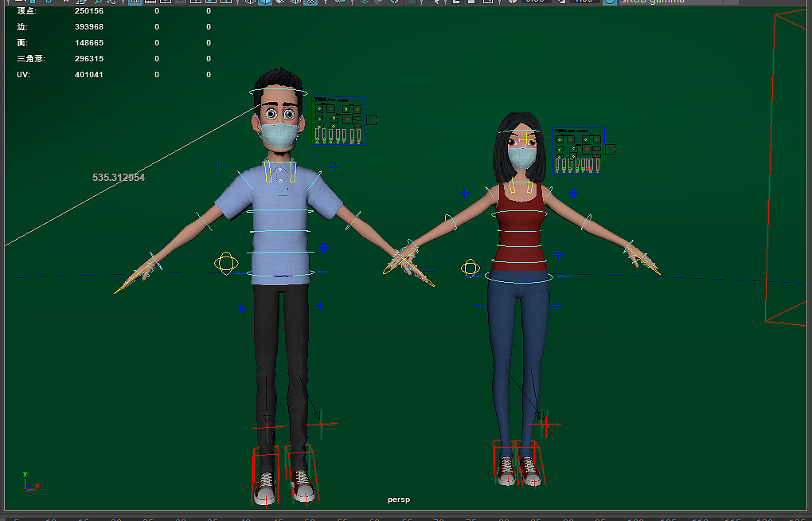812x521 pixels.
Task: Select the female character's facial control panel
Action: [x=578, y=151]
